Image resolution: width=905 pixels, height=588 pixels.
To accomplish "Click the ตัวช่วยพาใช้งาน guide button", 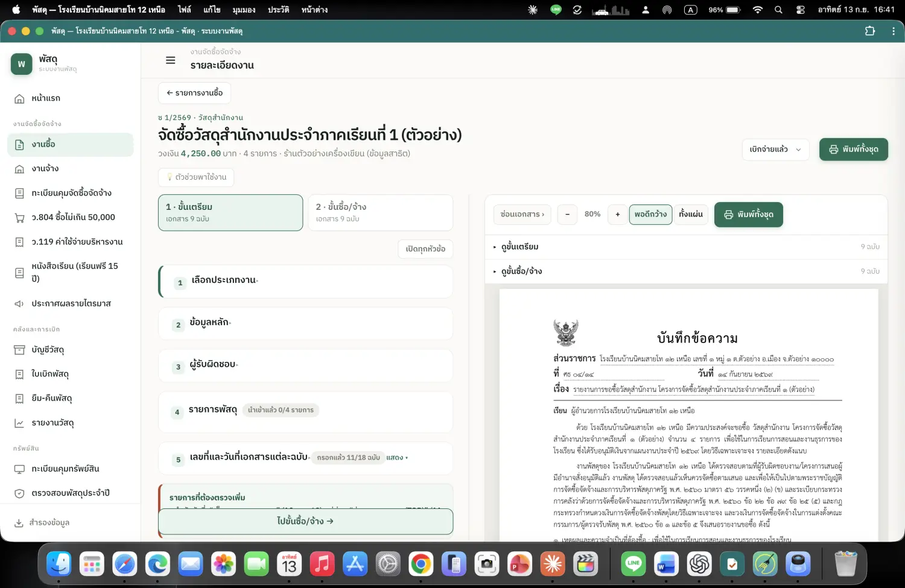I will coord(196,177).
